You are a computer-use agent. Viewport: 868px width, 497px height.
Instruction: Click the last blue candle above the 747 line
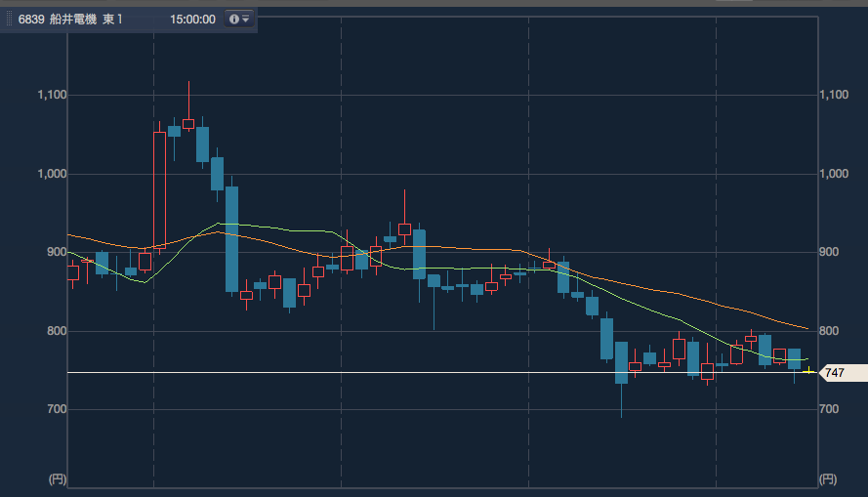795,358
